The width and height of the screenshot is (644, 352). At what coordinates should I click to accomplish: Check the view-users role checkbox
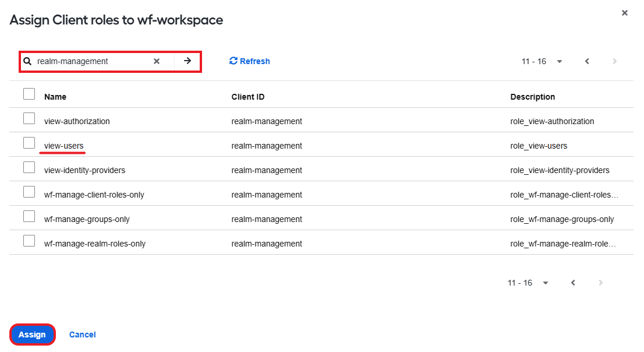[29, 143]
